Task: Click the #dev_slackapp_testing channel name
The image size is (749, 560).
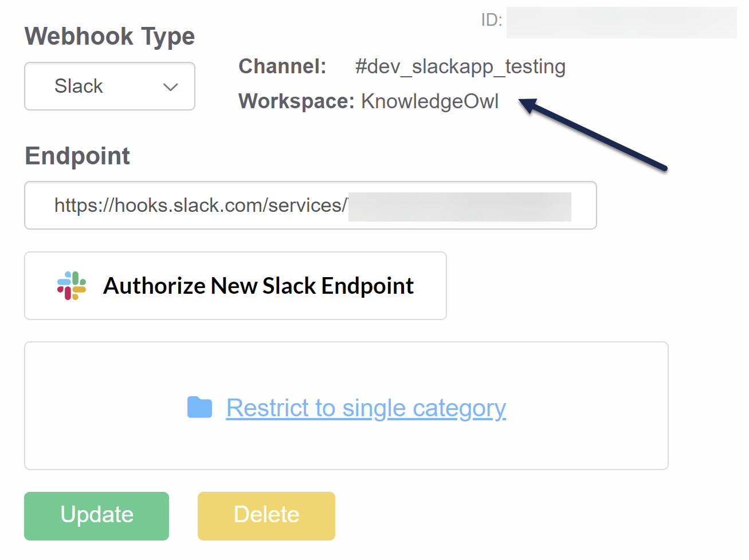Action: tap(460, 67)
